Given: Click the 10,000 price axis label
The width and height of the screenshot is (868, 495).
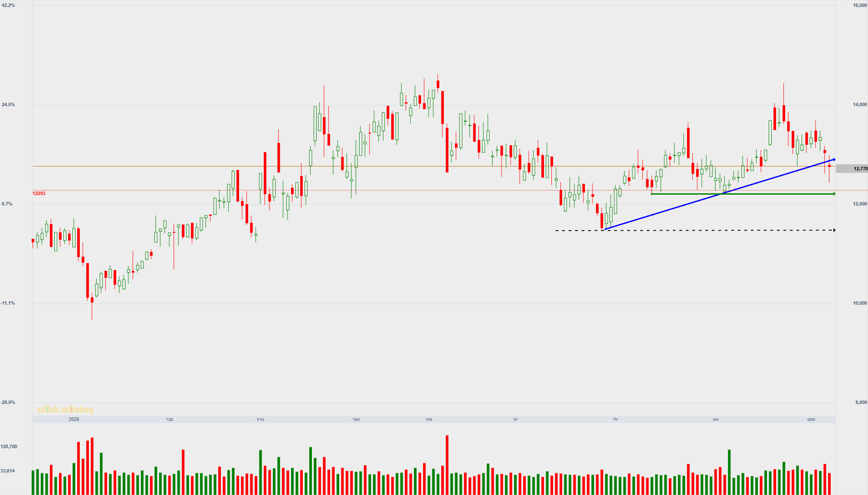Looking at the screenshot, I should [860, 303].
